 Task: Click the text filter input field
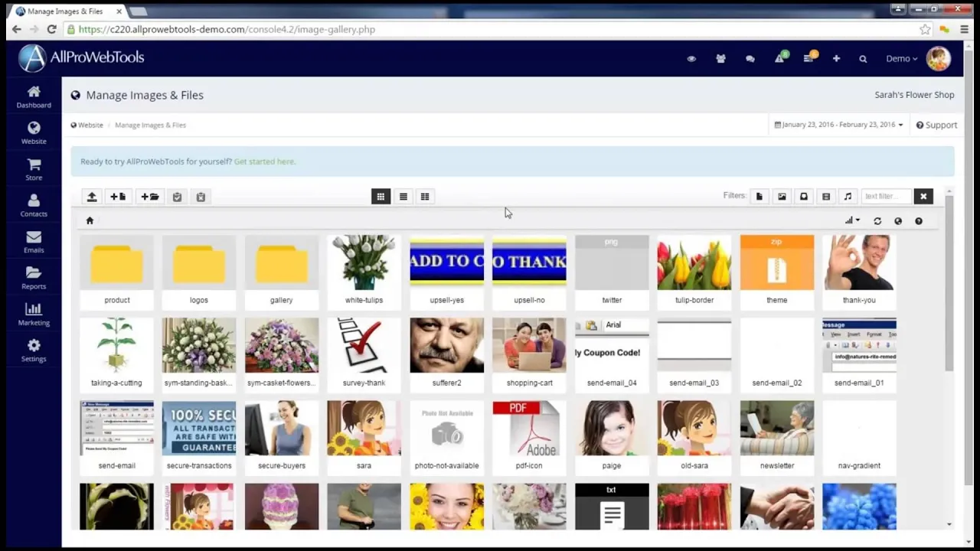887,197
